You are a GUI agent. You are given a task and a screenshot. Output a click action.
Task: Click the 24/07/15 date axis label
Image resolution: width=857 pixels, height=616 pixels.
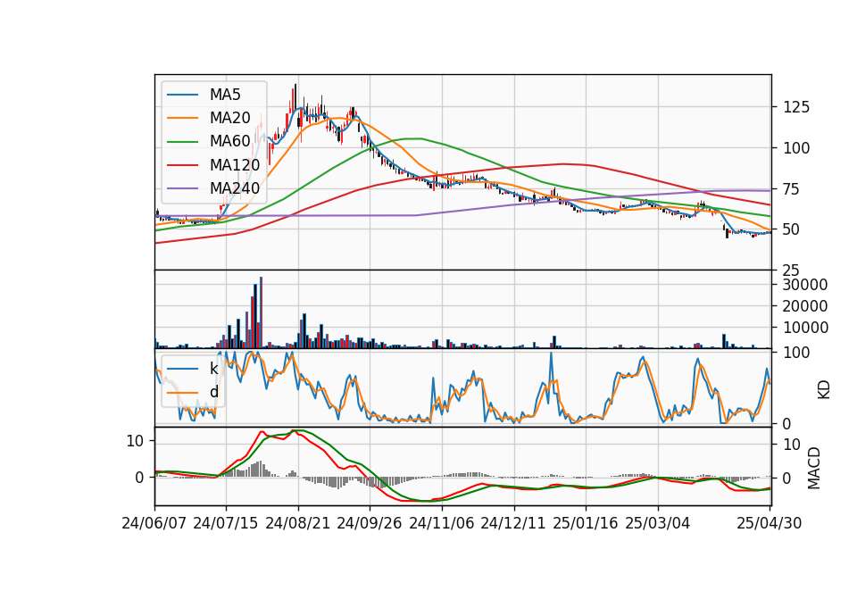point(226,523)
